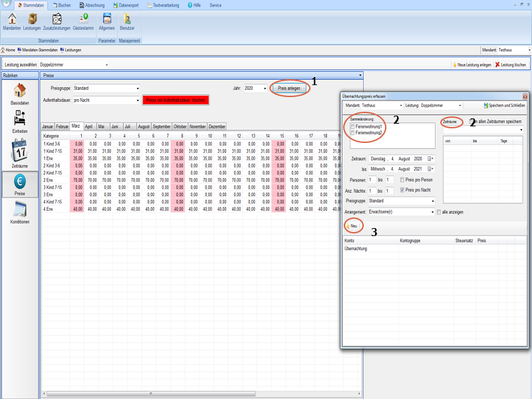Click the first Personen number field
This screenshot has width=532, height=399.
pos(372,180)
